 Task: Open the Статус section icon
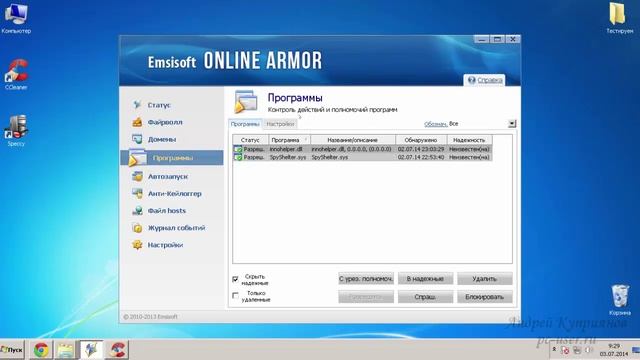[138, 105]
